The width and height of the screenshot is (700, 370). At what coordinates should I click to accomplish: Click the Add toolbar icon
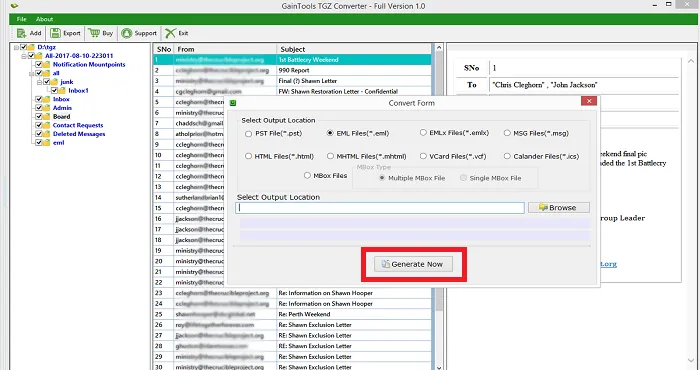pyautogui.click(x=21, y=33)
